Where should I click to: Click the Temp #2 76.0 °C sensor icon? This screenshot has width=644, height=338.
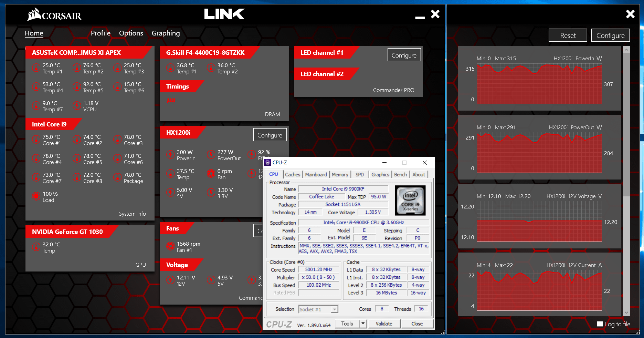coord(77,68)
